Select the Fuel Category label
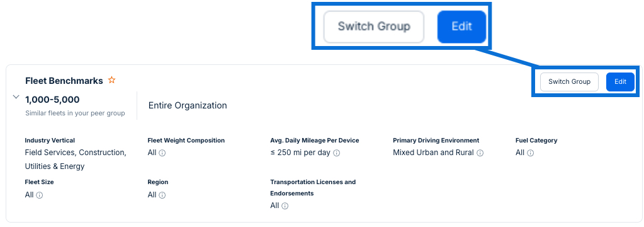Image resolution: width=644 pixels, height=227 pixels. pos(536,140)
